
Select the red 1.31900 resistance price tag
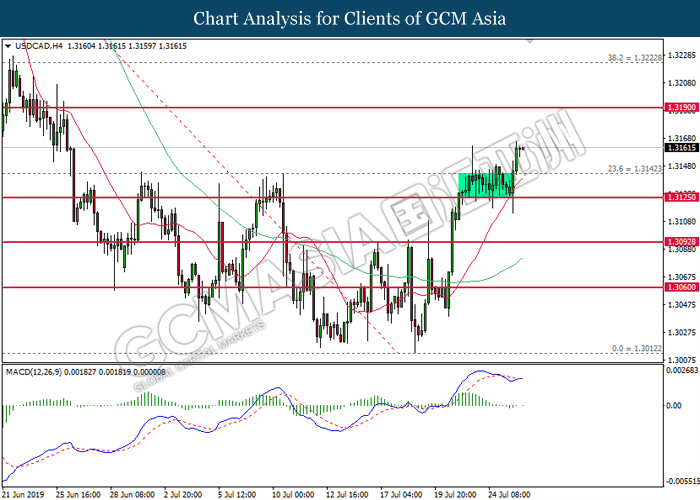(x=679, y=105)
